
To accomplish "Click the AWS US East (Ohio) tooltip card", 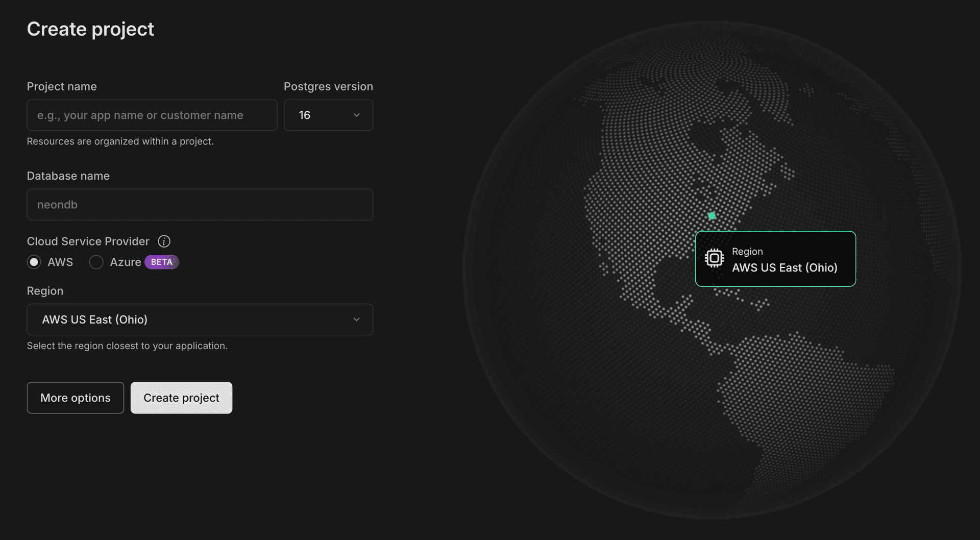I will point(775,259).
